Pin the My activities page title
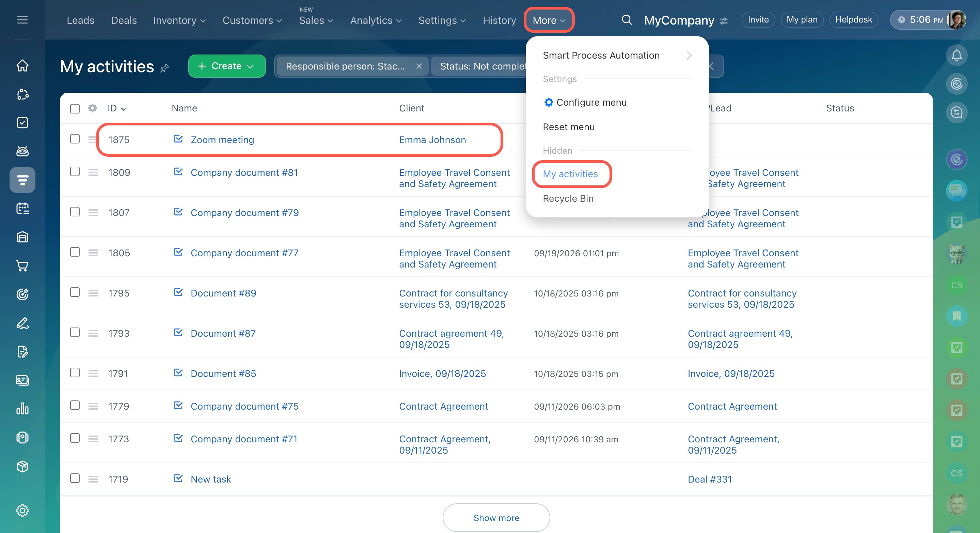980x533 pixels. tap(164, 68)
